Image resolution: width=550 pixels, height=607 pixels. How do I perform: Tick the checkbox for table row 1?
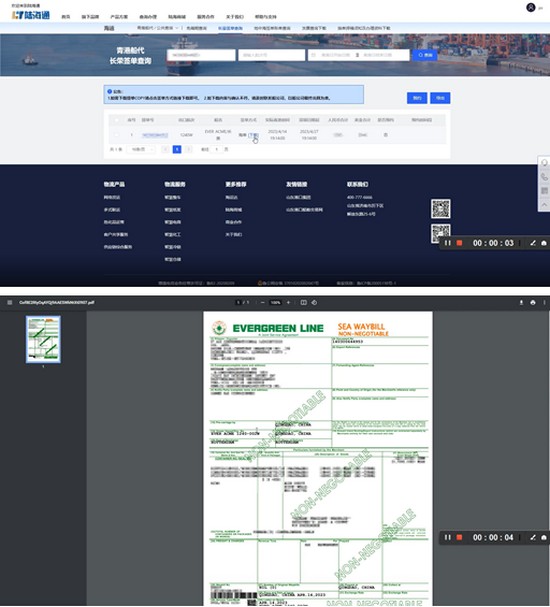coord(117,135)
